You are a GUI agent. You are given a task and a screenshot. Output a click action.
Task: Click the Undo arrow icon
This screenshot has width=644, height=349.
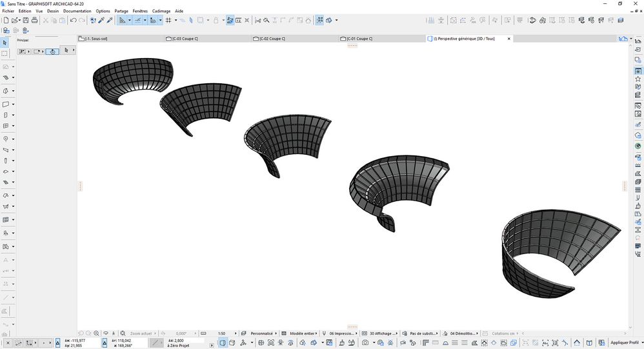pyautogui.click(x=73, y=20)
